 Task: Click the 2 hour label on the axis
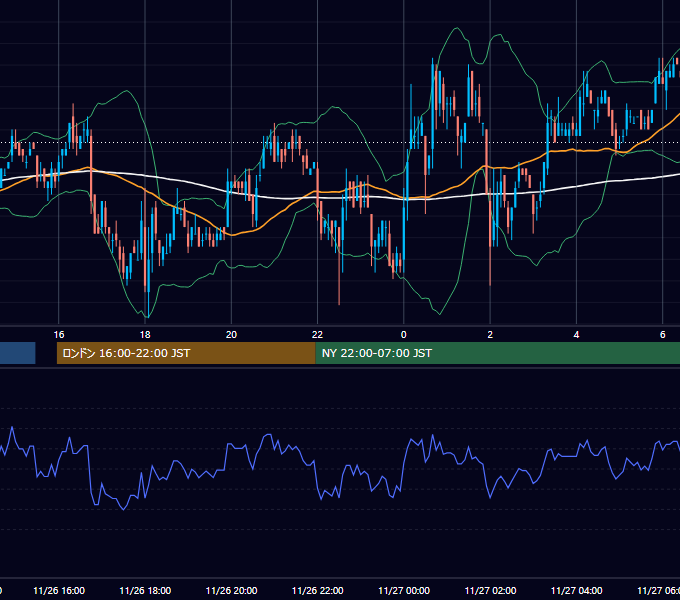tap(490, 335)
